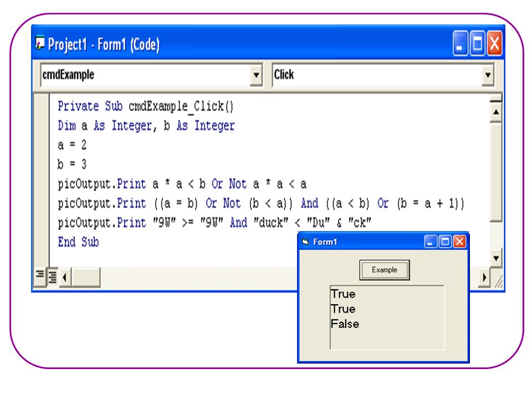Maximize the Form1 window
Screen dimensions: 532x399
(445, 242)
